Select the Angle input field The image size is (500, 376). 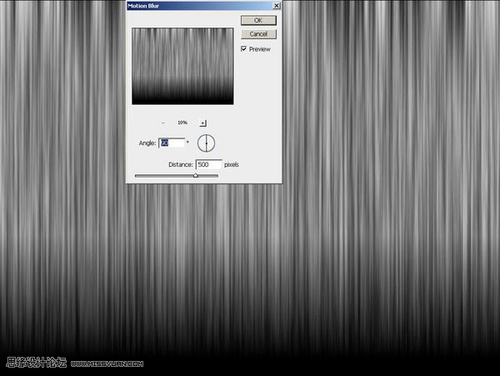(x=171, y=143)
